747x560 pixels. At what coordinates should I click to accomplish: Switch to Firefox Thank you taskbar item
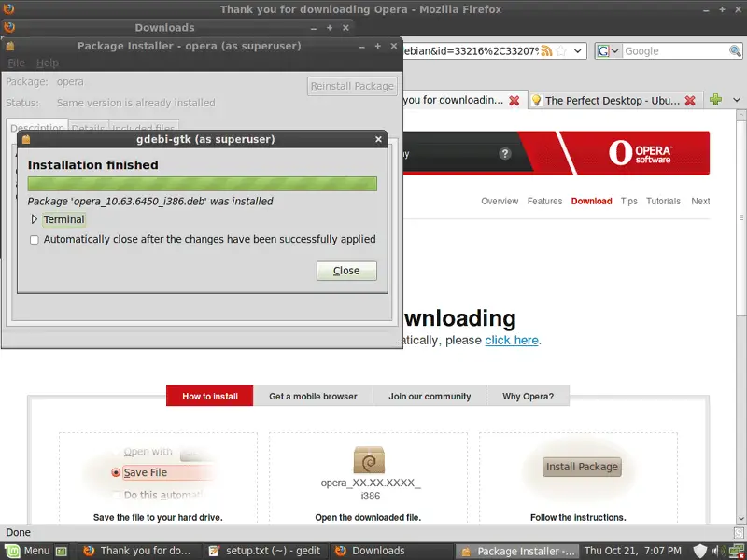(x=138, y=551)
